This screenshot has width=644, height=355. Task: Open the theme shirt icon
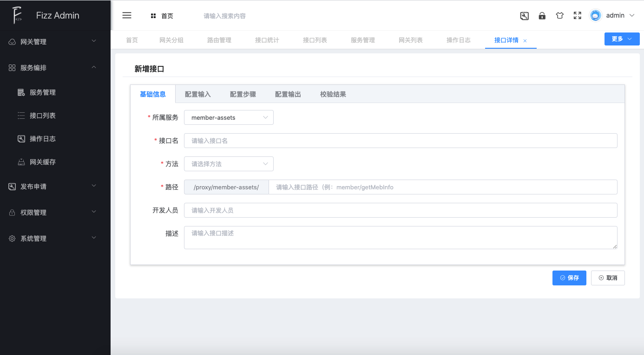point(559,16)
